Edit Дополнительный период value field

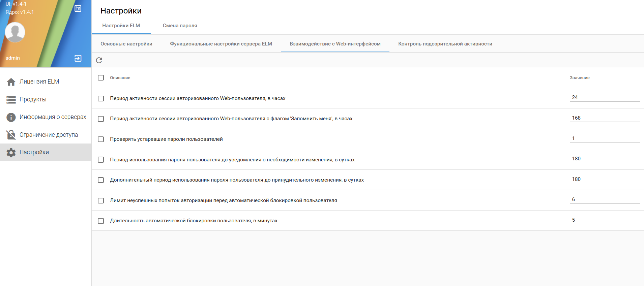coord(605,179)
